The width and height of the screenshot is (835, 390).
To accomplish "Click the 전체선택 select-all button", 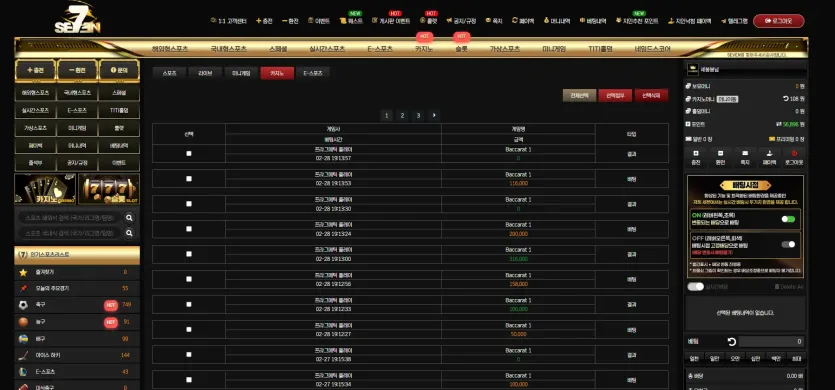I will pos(579,95).
